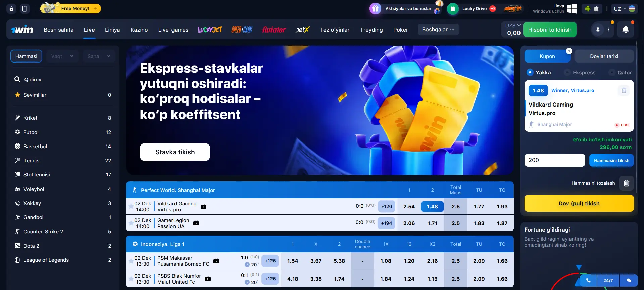Select the Qator bet type
This screenshot has height=290, width=644.
pyautogui.click(x=621, y=73)
